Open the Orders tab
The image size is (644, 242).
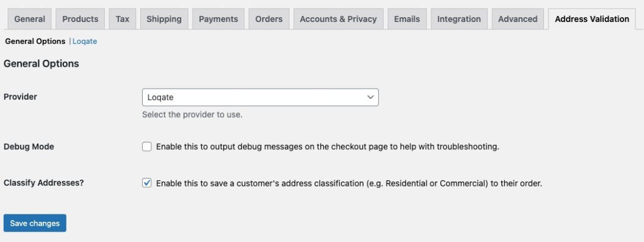[x=268, y=19]
